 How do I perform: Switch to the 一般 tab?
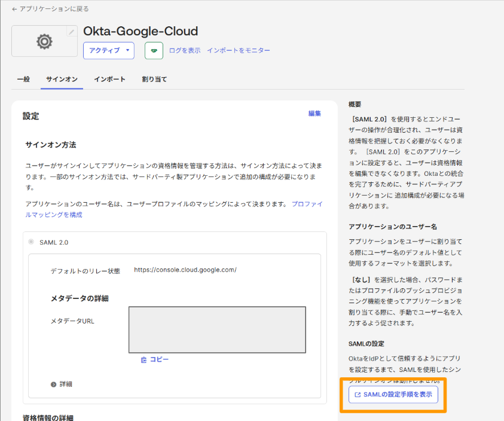click(x=23, y=78)
